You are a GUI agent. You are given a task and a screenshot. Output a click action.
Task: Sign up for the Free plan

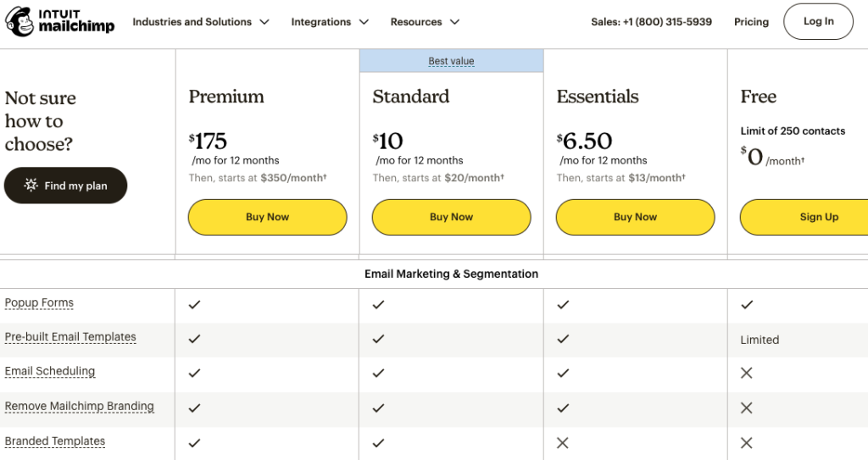pos(804,217)
